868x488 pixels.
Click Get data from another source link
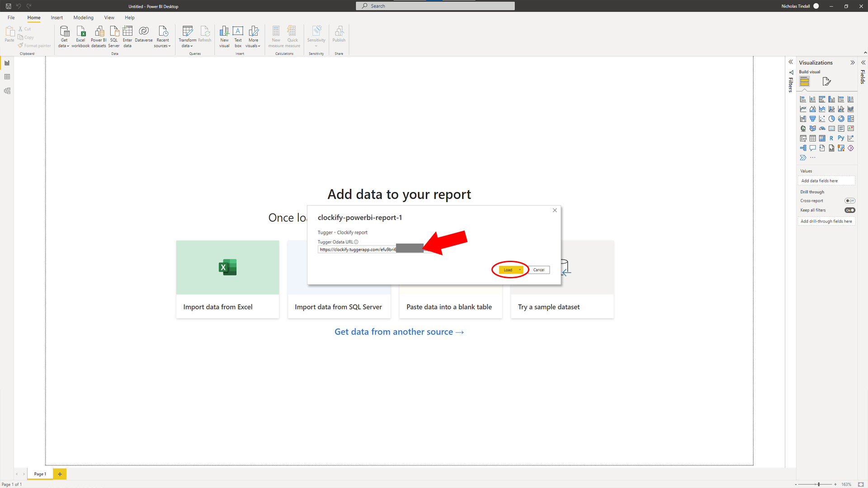coord(399,332)
